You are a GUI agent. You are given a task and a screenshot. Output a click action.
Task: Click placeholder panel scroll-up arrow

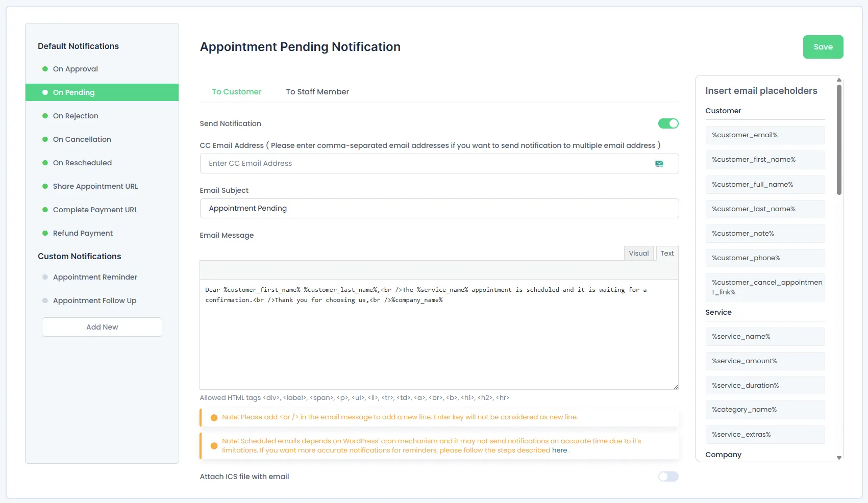point(839,80)
